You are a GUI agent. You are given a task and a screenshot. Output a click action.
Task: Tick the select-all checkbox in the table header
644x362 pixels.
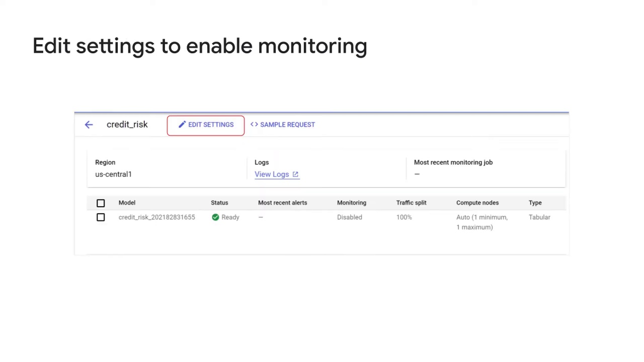[x=101, y=203]
